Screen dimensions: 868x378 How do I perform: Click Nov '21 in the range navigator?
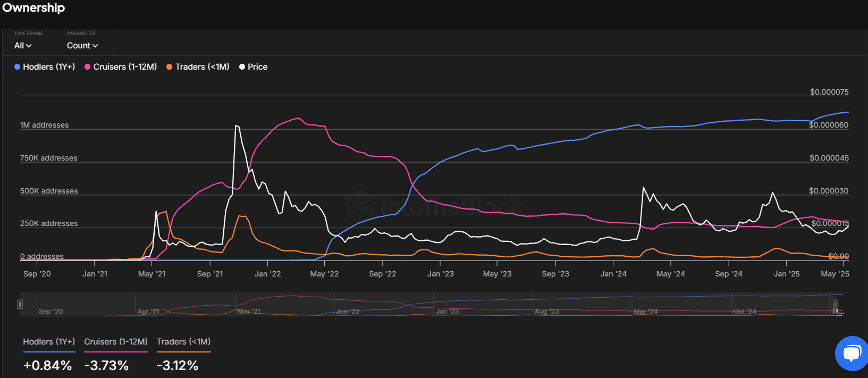(249, 312)
